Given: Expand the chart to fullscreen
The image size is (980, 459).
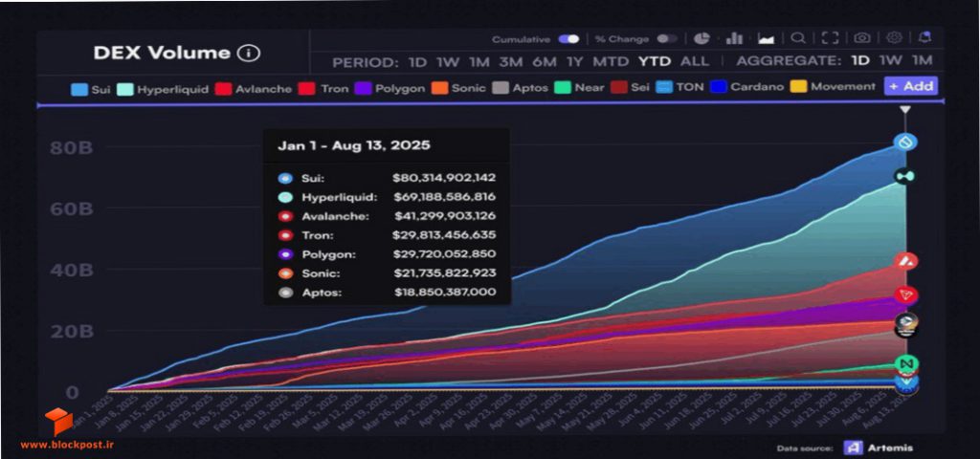Looking at the screenshot, I should pos(830,38).
